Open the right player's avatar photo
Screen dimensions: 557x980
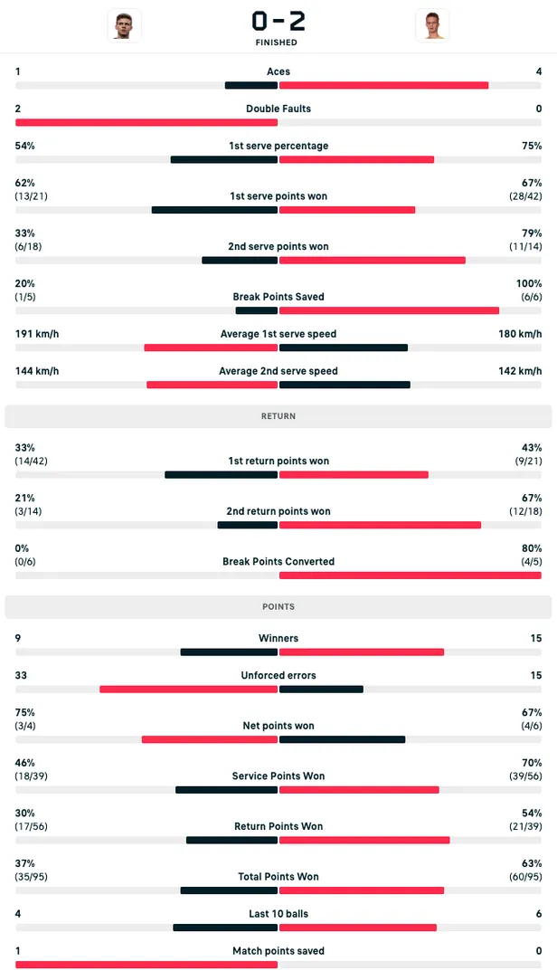[432, 25]
